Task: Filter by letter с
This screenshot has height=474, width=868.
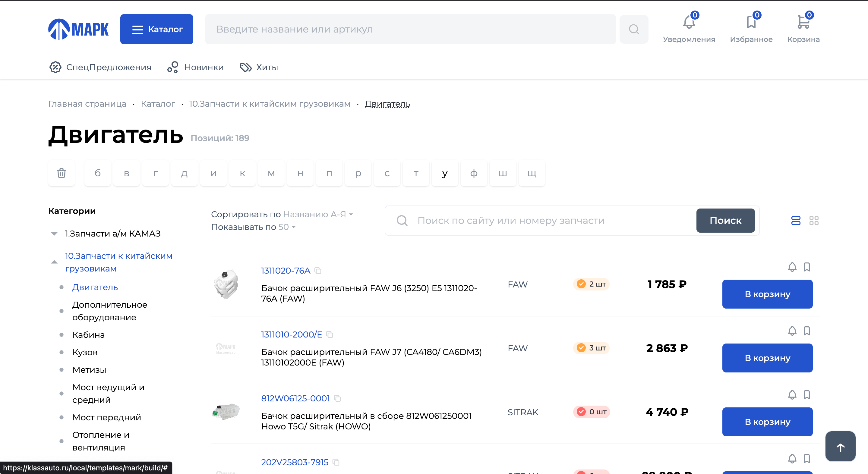Action: pos(387,173)
